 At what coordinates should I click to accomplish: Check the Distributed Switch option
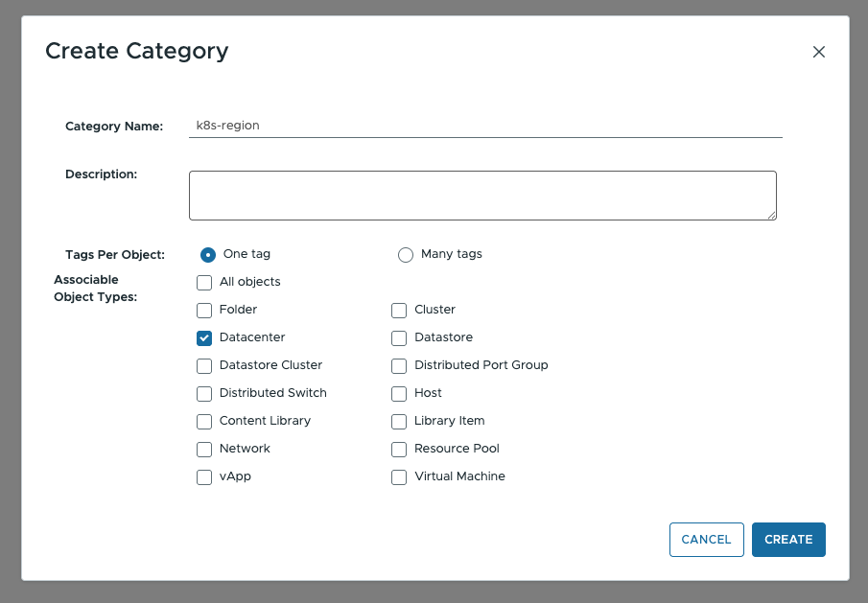tap(204, 393)
